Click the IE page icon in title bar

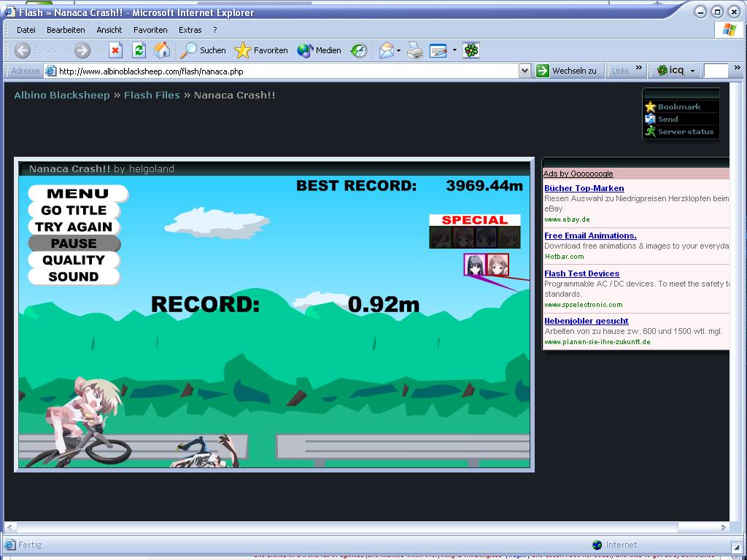pyautogui.click(x=9, y=12)
